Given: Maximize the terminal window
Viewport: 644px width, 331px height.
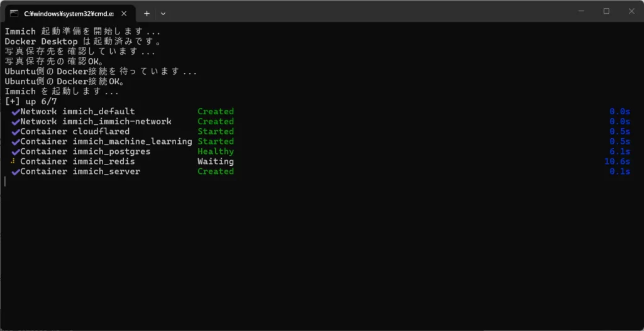Looking at the screenshot, I should [x=606, y=11].
